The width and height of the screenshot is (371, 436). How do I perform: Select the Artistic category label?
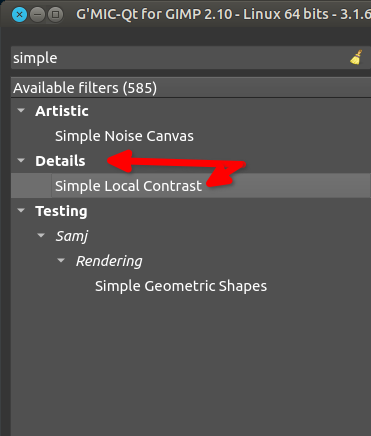pyautogui.click(x=62, y=111)
